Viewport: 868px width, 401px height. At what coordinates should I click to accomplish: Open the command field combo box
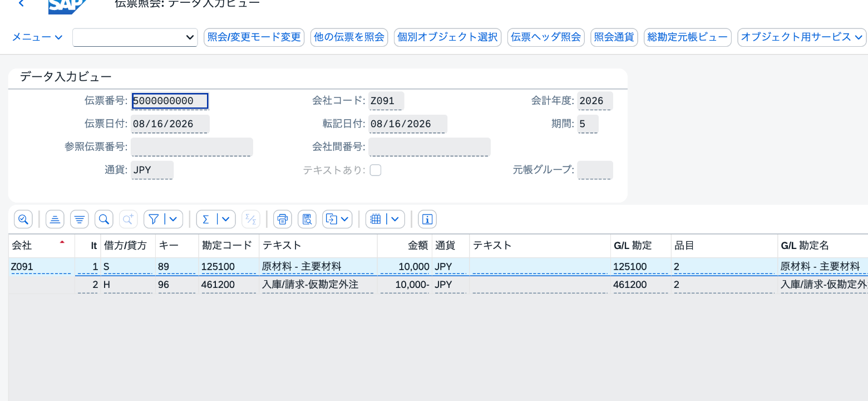coord(135,37)
